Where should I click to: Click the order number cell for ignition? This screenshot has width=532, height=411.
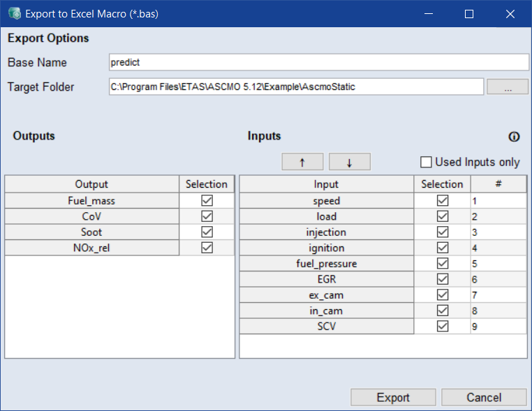(x=498, y=248)
